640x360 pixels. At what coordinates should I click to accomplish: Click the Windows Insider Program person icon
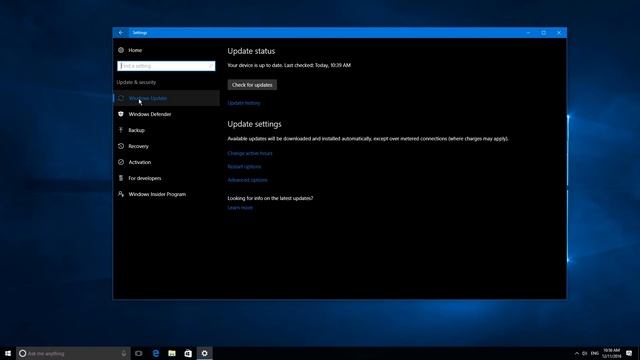121,194
